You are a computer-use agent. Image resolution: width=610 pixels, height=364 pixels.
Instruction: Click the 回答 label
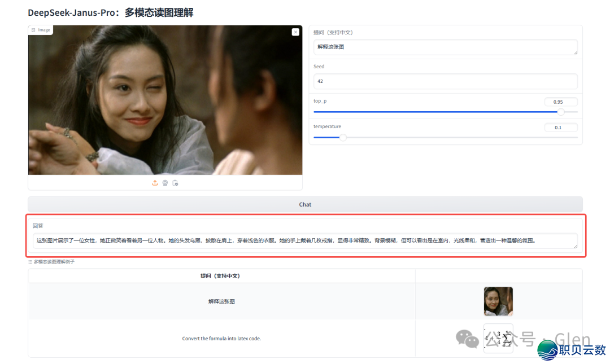38,226
